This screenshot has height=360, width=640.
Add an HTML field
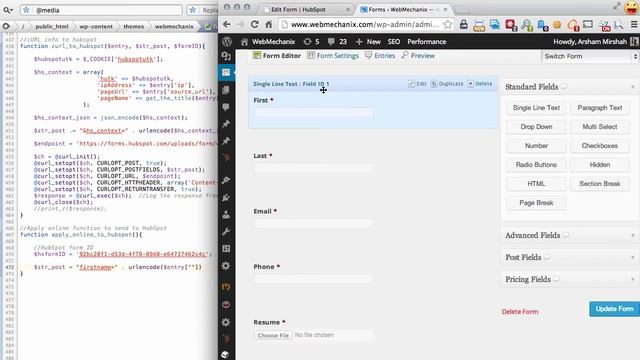pos(536,184)
